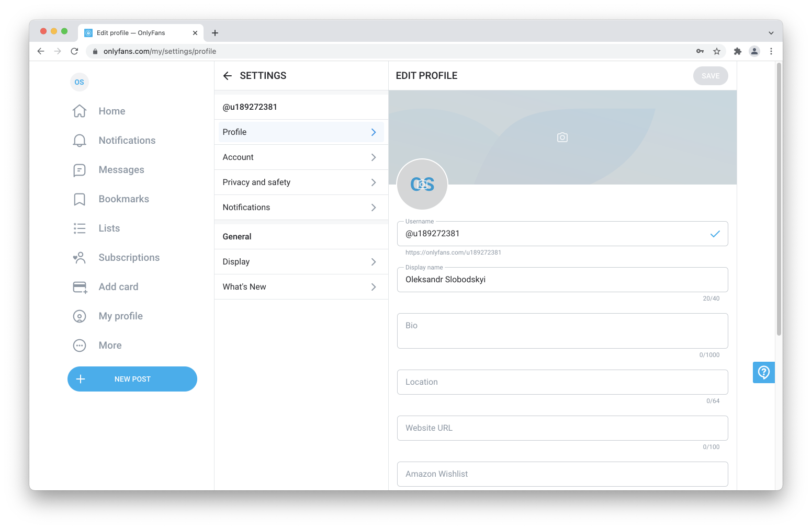Click the Add card icon
Image resolution: width=812 pixels, height=529 pixels.
(x=80, y=287)
